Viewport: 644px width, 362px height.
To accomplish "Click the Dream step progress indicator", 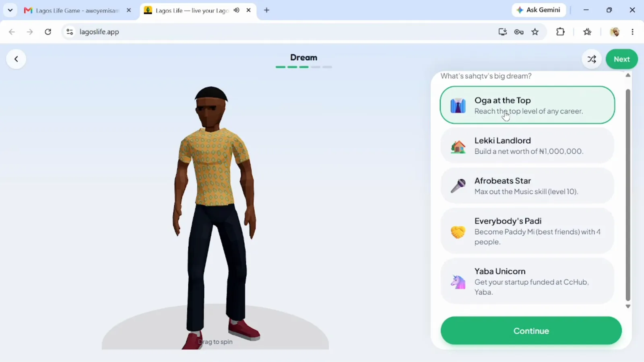I will pyautogui.click(x=304, y=67).
